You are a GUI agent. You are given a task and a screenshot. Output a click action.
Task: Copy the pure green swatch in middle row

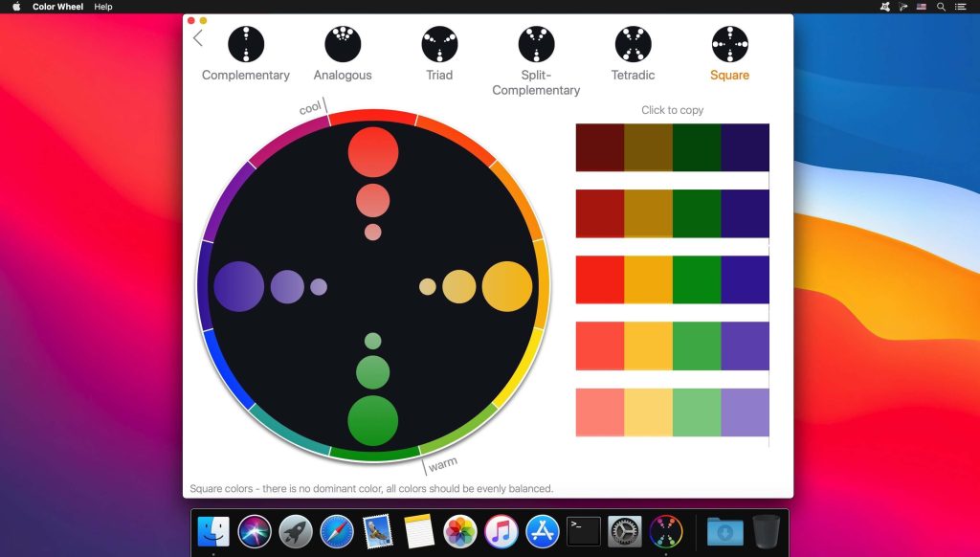[x=697, y=279]
